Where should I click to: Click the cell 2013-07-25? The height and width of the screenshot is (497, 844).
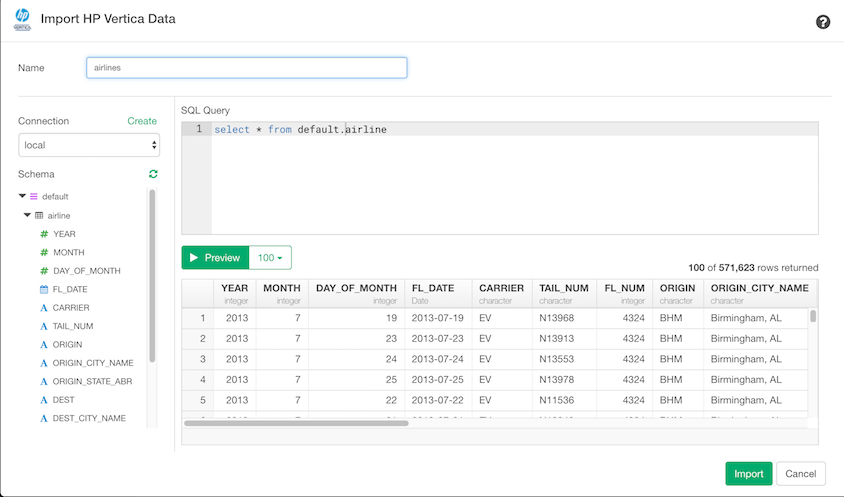(438, 380)
